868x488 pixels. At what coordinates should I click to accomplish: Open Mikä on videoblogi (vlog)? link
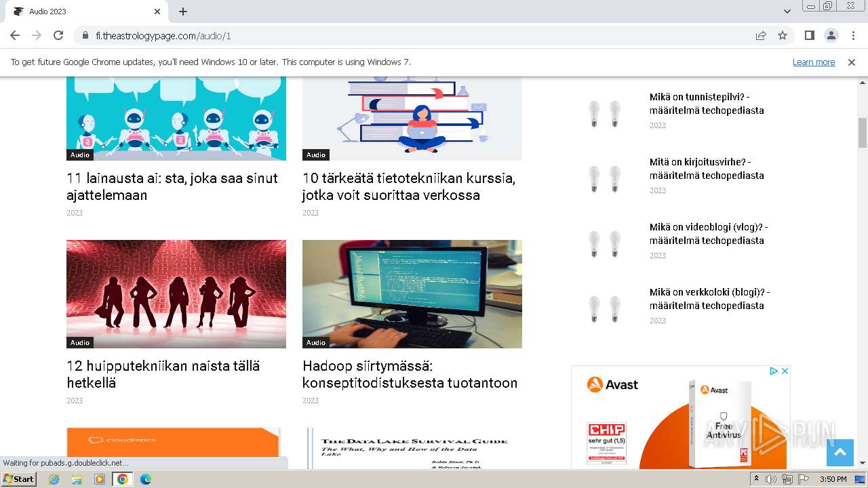(709, 234)
